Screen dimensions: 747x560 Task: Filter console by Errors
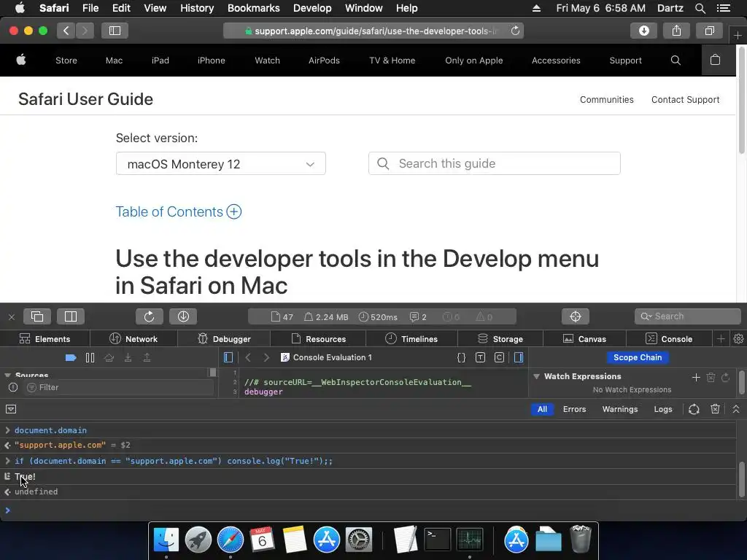(575, 409)
